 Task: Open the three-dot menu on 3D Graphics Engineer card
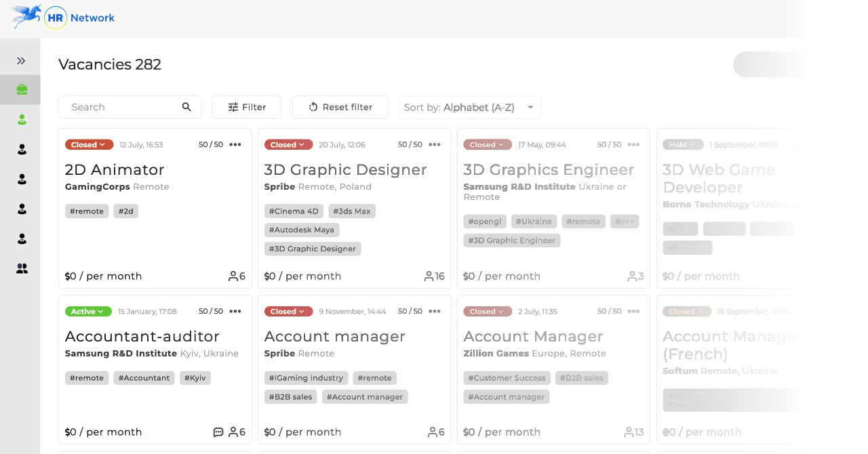coord(634,144)
